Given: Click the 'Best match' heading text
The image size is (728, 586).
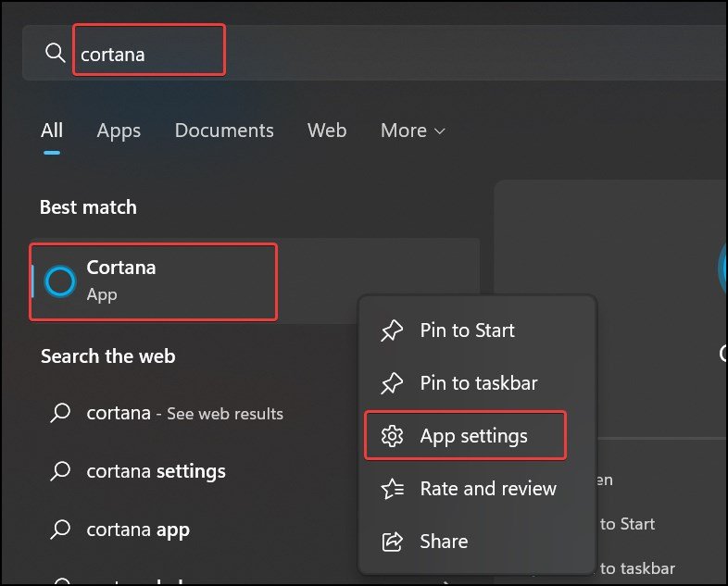Looking at the screenshot, I should pos(88,207).
